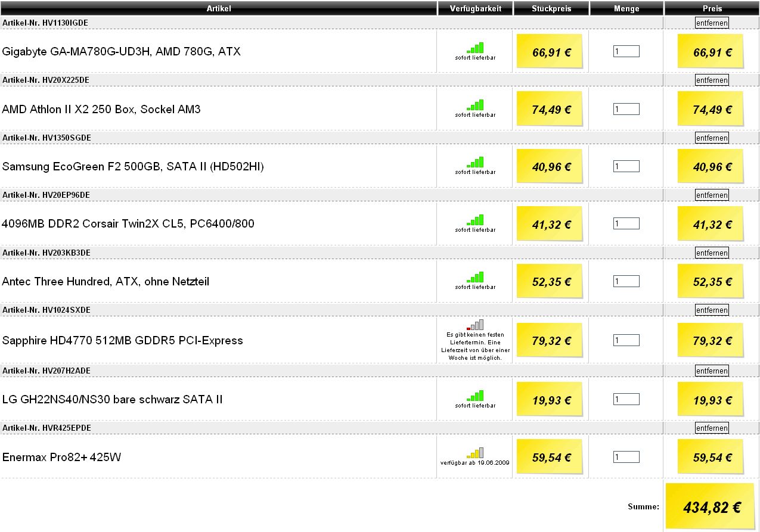
Task: Click availability bars icon for Gigabyte GA-MA780G-UD3H
Action: pyautogui.click(x=475, y=48)
